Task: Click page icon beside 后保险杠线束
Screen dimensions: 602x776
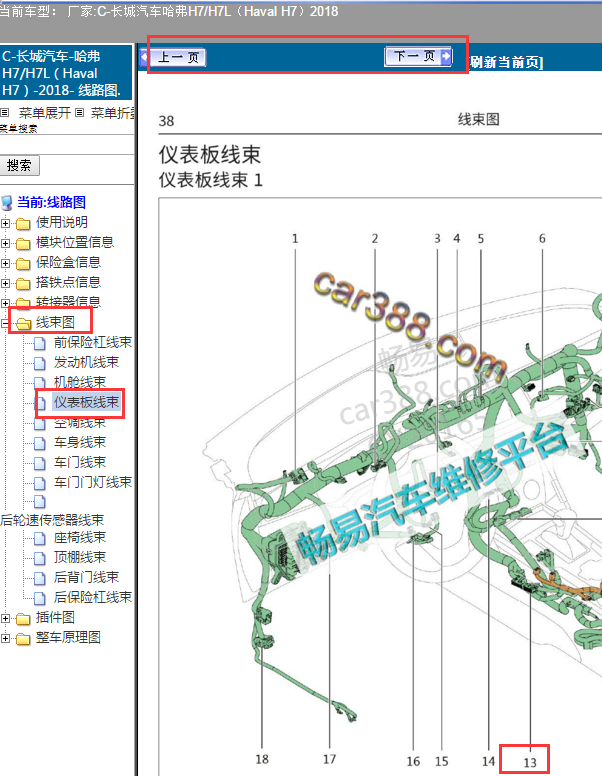Action: [40, 598]
